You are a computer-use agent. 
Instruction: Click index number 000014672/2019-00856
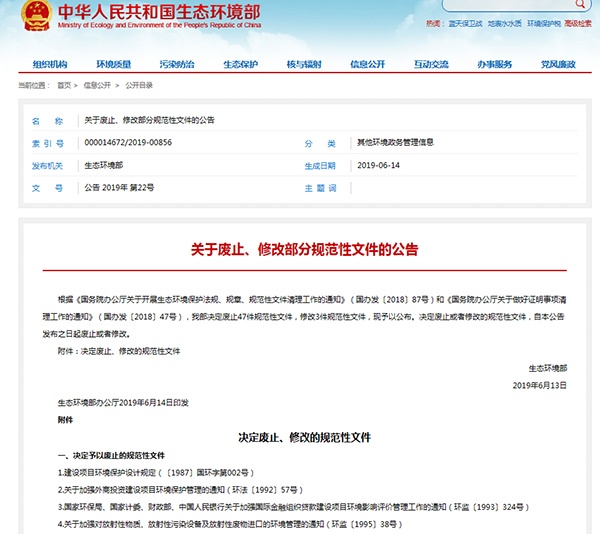pyautogui.click(x=128, y=143)
